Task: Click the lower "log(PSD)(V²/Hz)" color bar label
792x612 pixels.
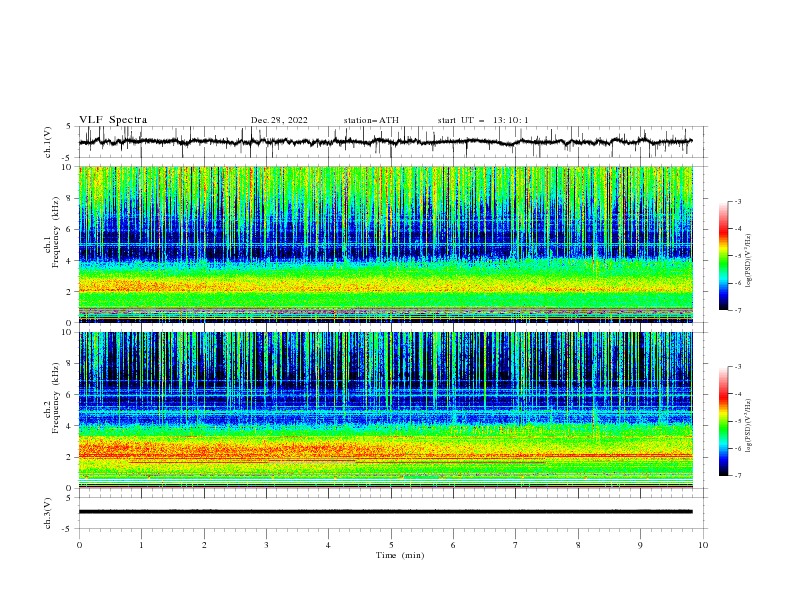Action: (x=750, y=426)
